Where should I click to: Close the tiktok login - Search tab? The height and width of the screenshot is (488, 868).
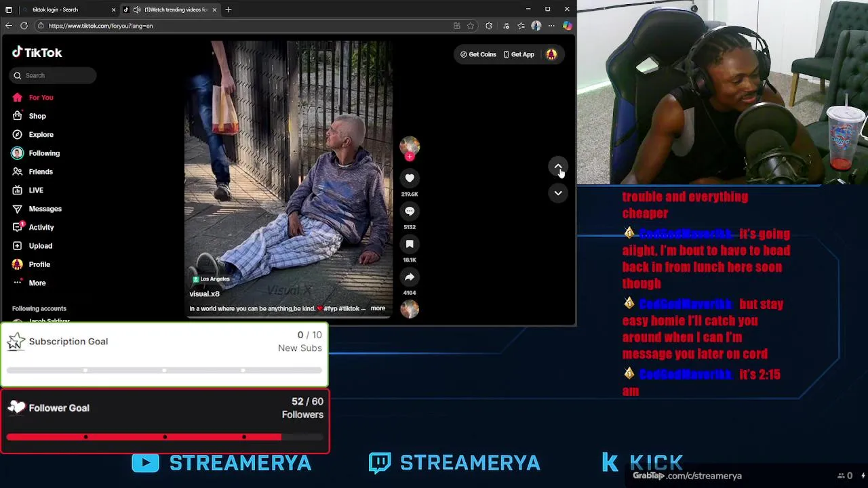tap(113, 9)
